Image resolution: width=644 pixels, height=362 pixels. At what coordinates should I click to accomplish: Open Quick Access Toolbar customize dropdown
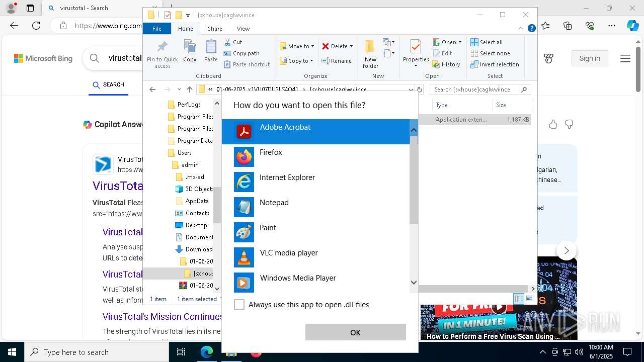pyautogui.click(x=188, y=15)
